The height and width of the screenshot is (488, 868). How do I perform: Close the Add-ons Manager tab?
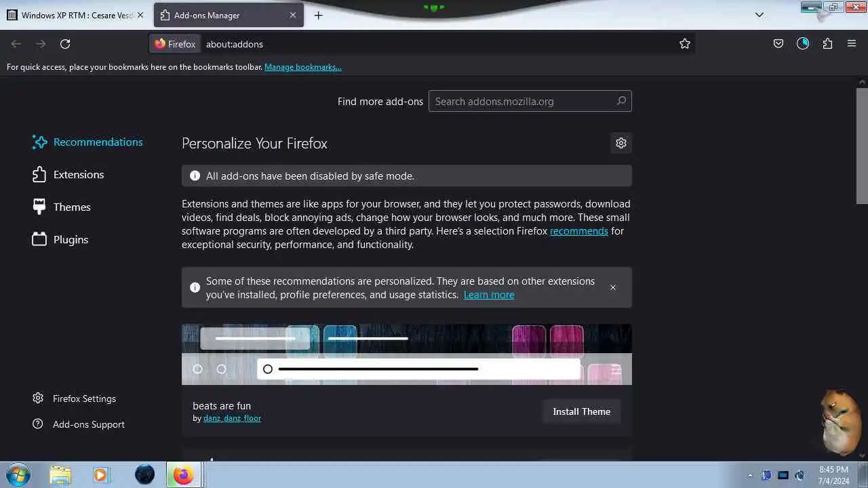point(293,15)
